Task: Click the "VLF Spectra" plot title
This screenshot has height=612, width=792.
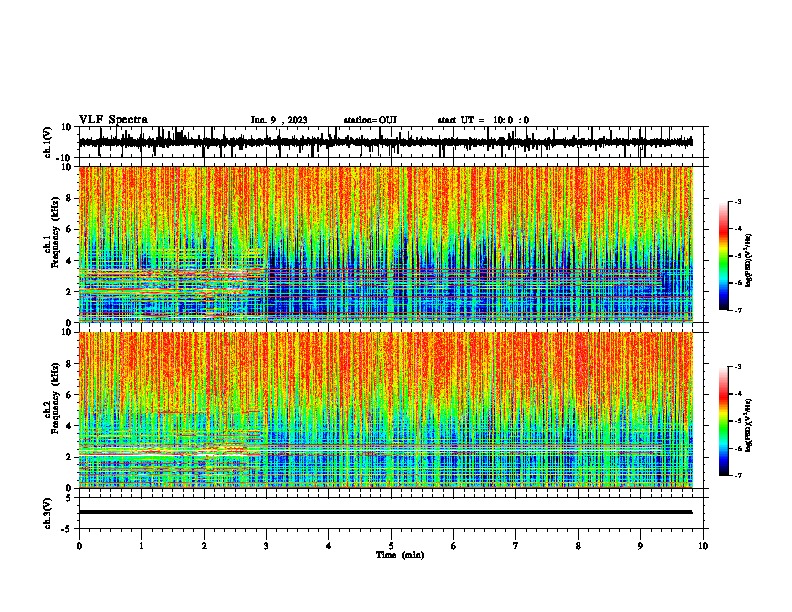Action: tap(113, 120)
